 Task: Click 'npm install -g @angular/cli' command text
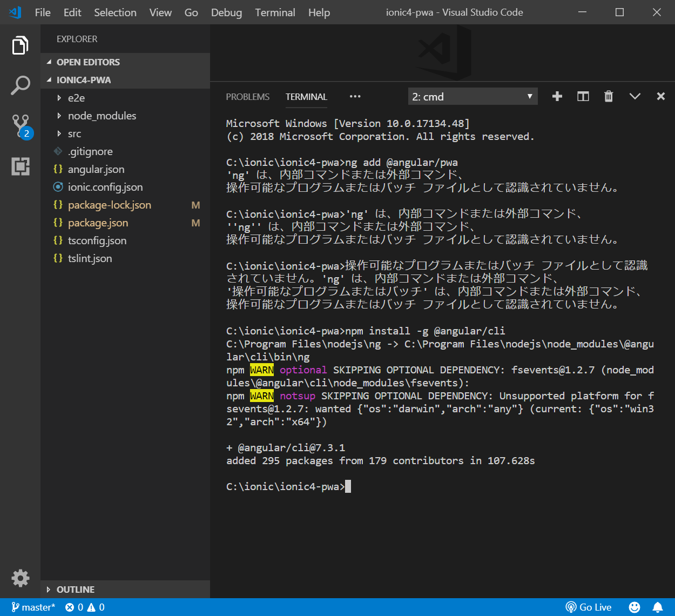pyautogui.click(x=426, y=331)
